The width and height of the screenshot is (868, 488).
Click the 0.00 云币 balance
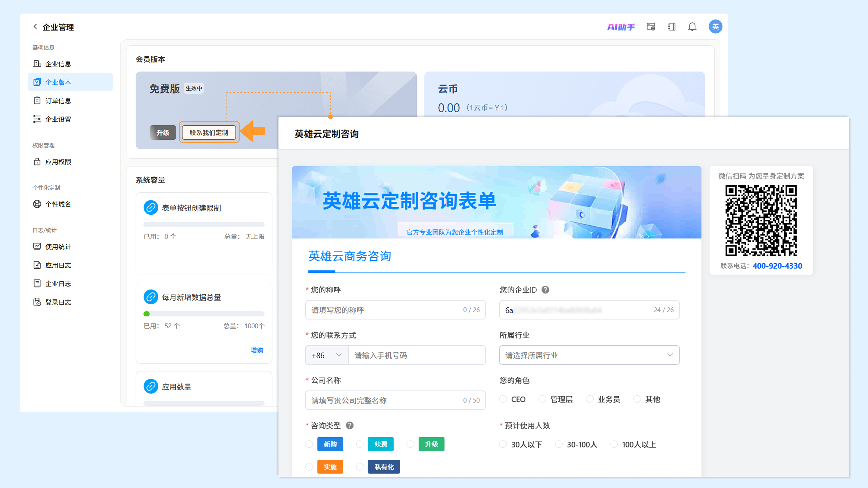(x=448, y=108)
